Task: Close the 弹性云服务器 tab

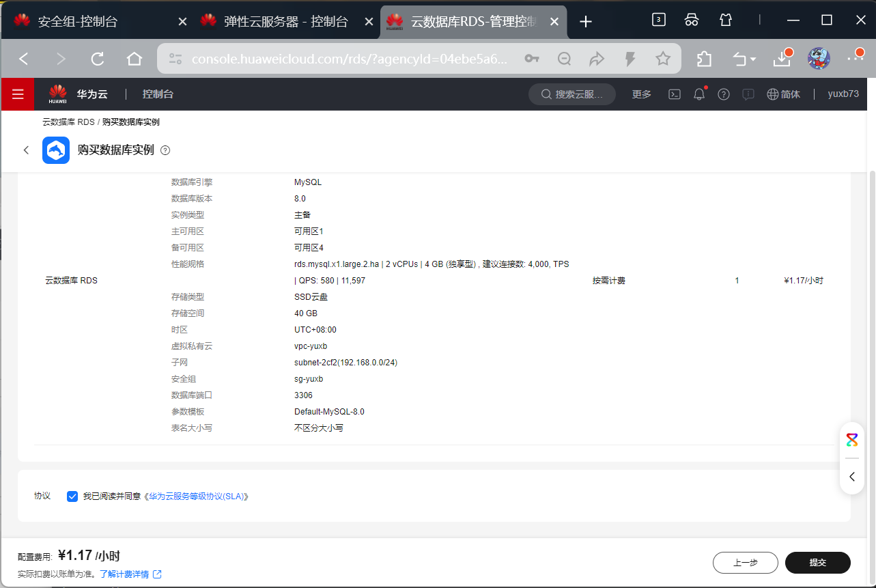Action: (369, 22)
